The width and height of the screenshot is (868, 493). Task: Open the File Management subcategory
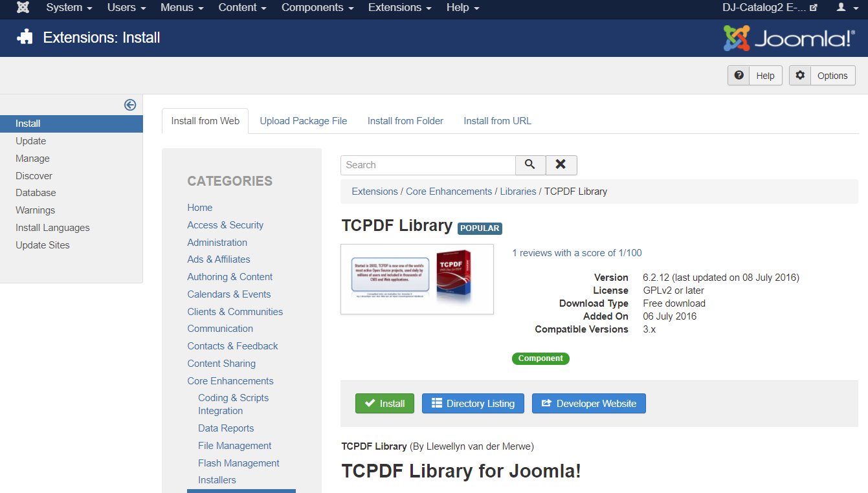[x=234, y=446]
